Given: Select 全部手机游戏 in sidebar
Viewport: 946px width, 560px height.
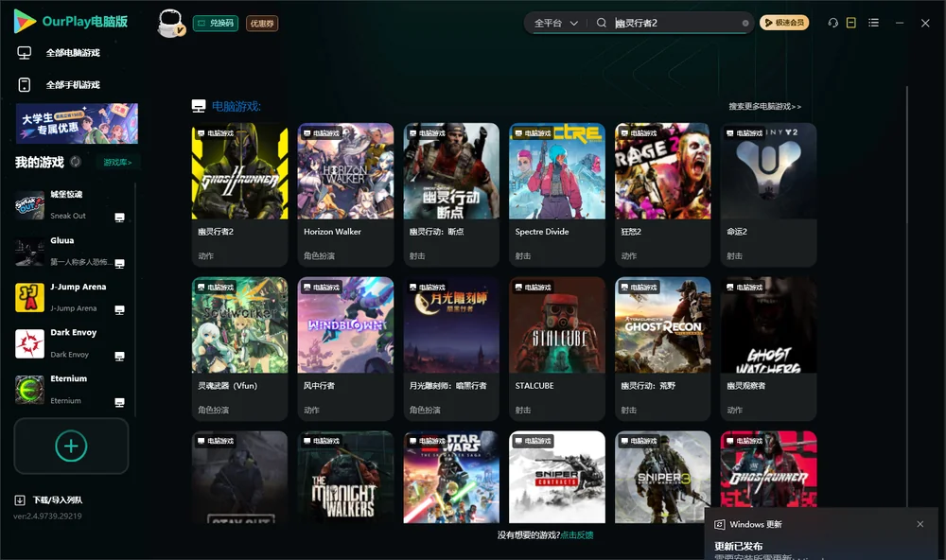Looking at the screenshot, I should click(73, 85).
